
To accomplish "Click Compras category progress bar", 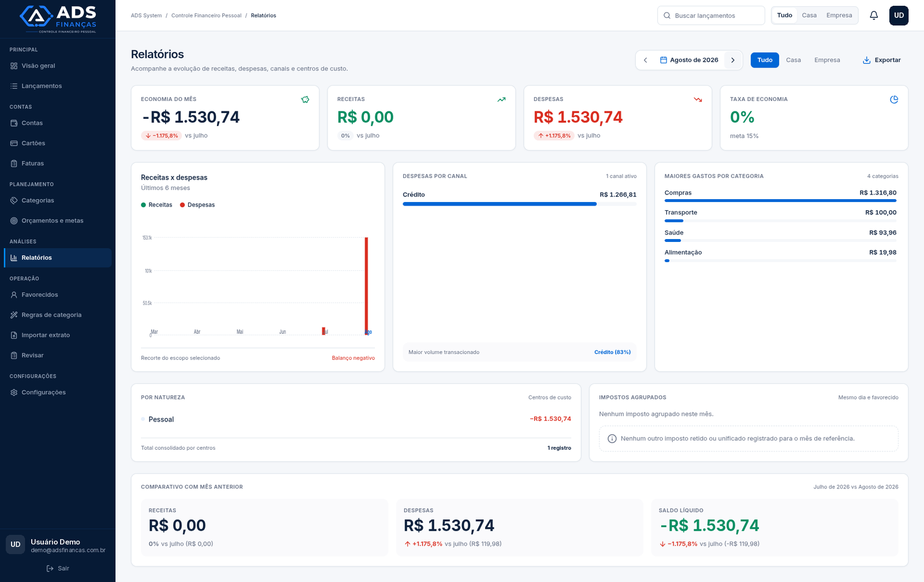I will click(x=780, y=200).
